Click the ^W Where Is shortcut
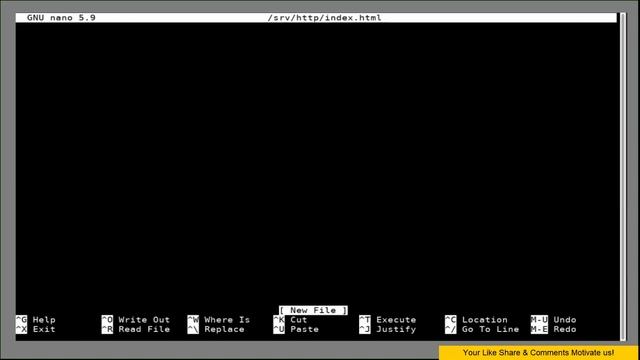The width and height of the screenshot is (640, 360). coord(218,320)
